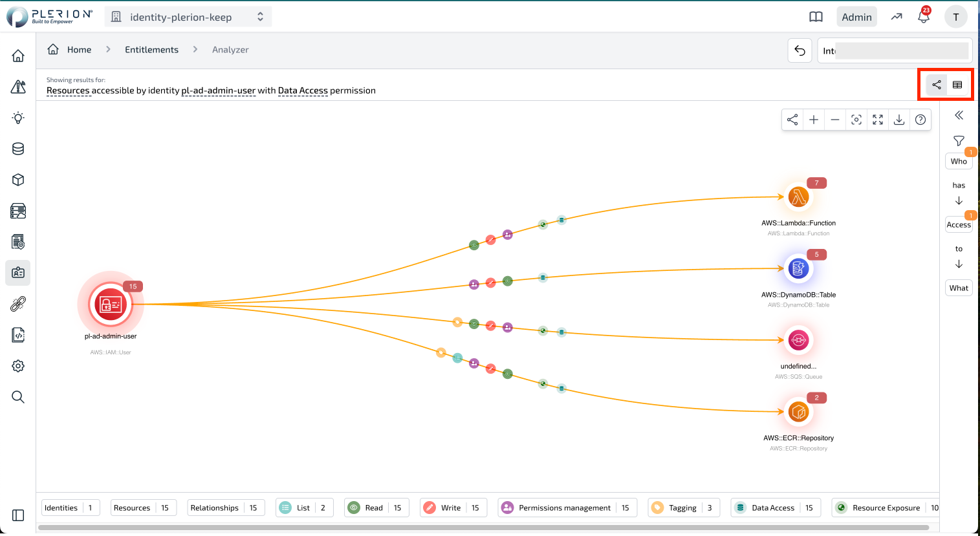Image resolution: width=980 pixels, height=536 pixels.
Task: Toggle the Read 15 permission chip
Action: pyautogui.click(x=376, y=508)
